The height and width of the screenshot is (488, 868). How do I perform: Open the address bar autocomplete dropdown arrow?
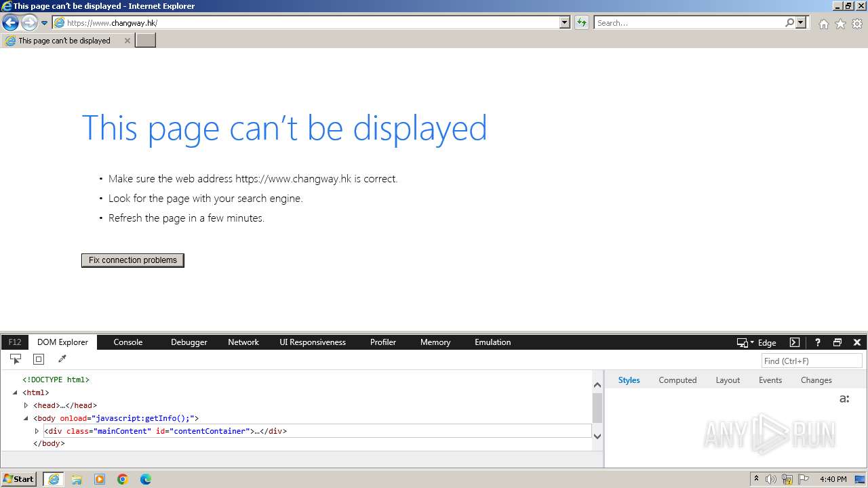[565, 22]
